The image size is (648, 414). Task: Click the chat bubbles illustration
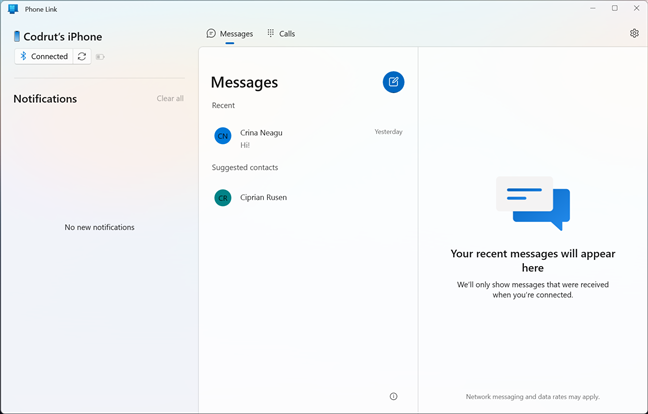[x=533, y=203]
